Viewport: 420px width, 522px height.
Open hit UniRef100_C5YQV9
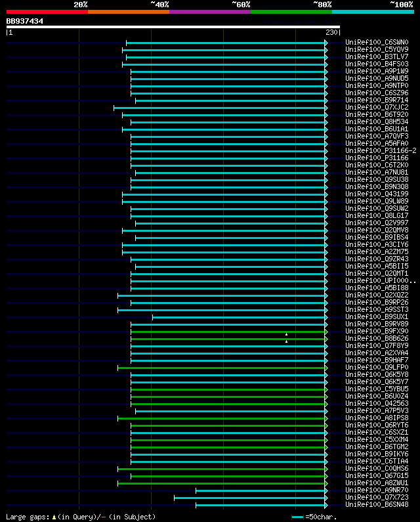pos(377,50)
